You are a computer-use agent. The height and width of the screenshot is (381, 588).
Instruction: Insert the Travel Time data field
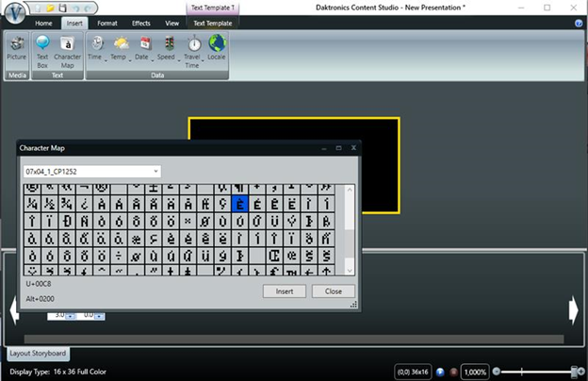click(193, 52)
